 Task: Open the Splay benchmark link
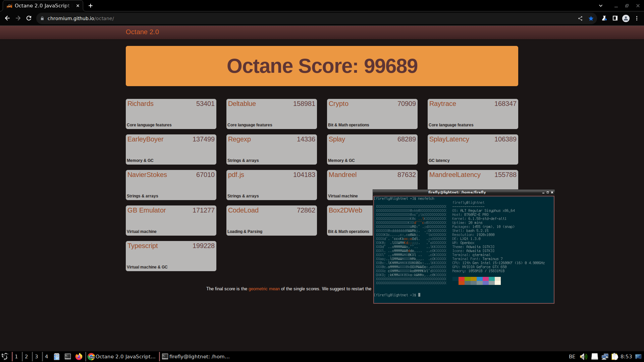click(337, 139)
